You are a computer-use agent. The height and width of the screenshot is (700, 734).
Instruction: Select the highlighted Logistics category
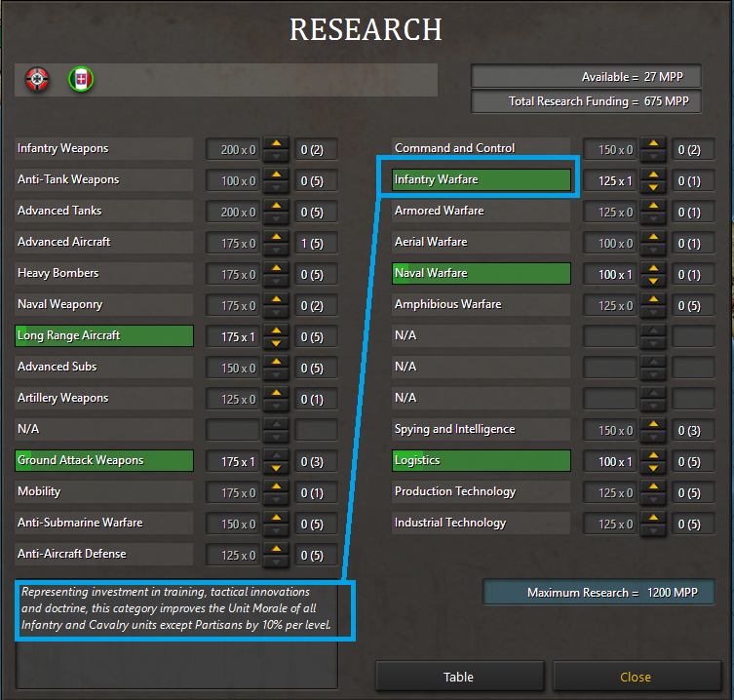click(482, 460)
